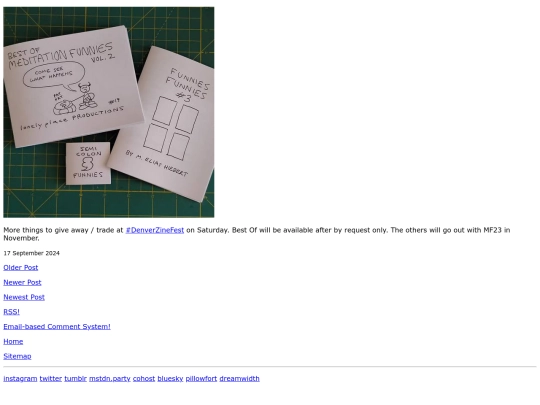Open the cohost link
This screenshot has width=540, height=405.
(144, 379)
